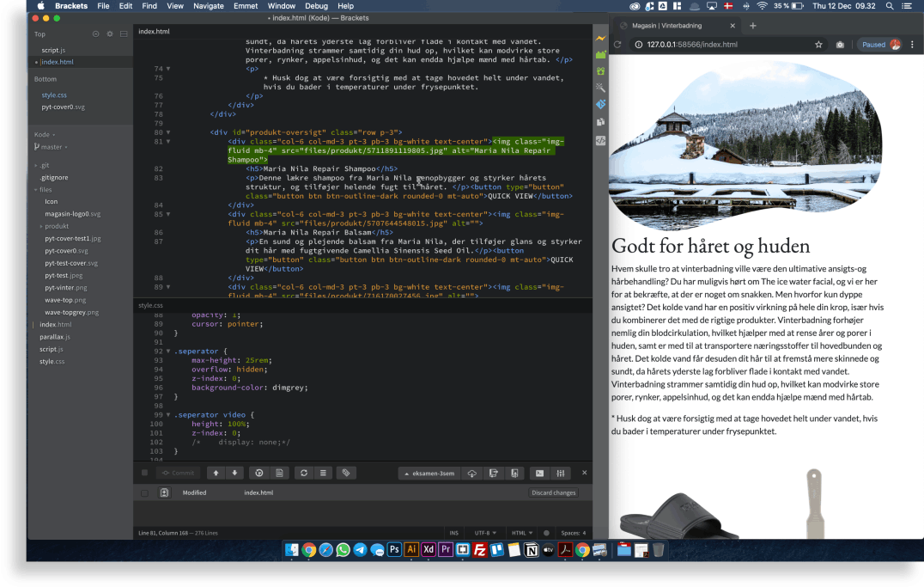The width and height of the screenshot is (924, 587).
Task: Open the working files gear settings
Action: tap(110, 34)
